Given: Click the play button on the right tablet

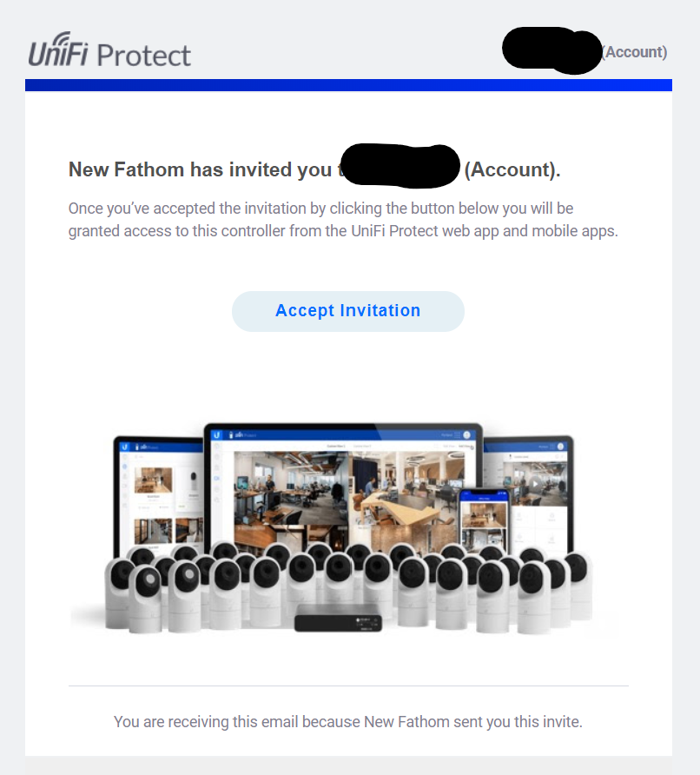Looking at the screenshot, I should click(x=536, y=485).
